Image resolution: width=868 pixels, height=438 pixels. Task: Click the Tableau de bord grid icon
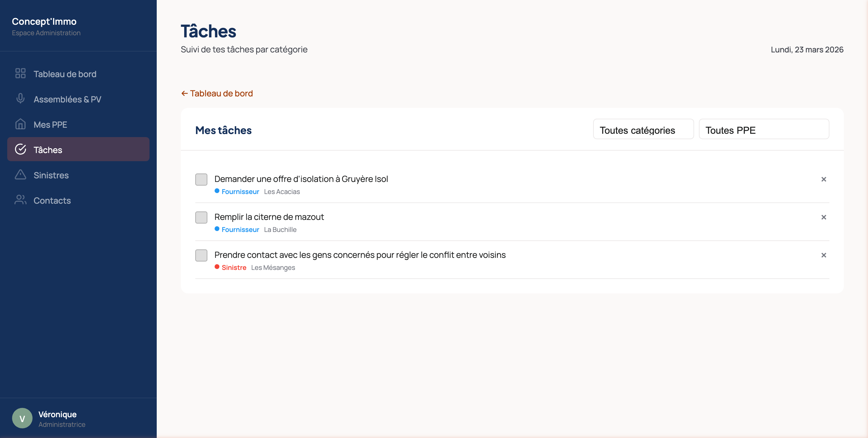click(x=20, y=74)
